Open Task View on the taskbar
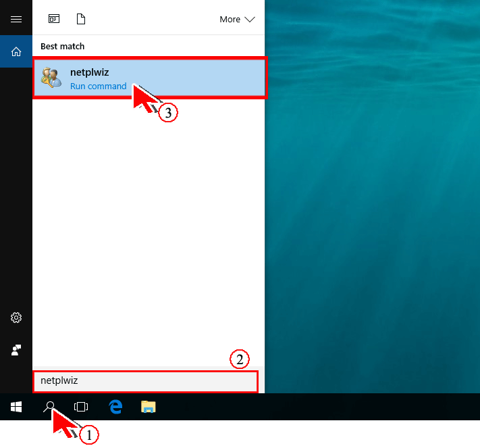480x448 pixels. [81, 407]
